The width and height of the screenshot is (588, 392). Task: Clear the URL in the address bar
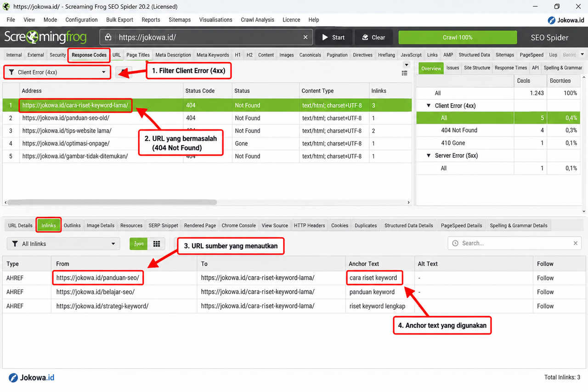pyautogui.click(x=306, y=38)
